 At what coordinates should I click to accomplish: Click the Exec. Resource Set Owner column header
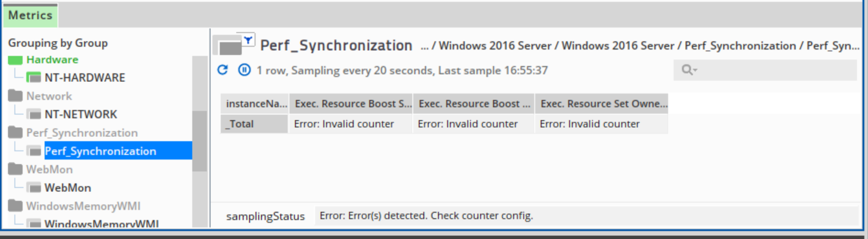tap(601, 104)
